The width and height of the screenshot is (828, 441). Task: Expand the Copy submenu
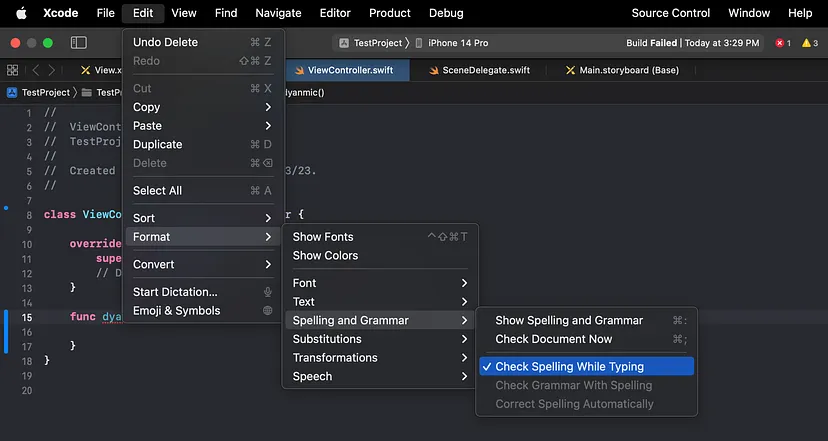(x=203, y=107)
